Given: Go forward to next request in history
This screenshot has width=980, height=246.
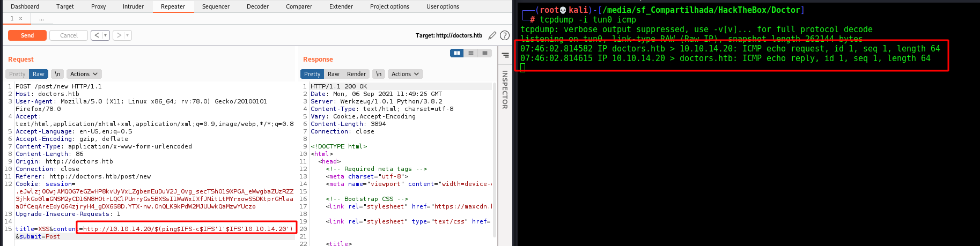Looking at the screenshot, I should (119, 35).
